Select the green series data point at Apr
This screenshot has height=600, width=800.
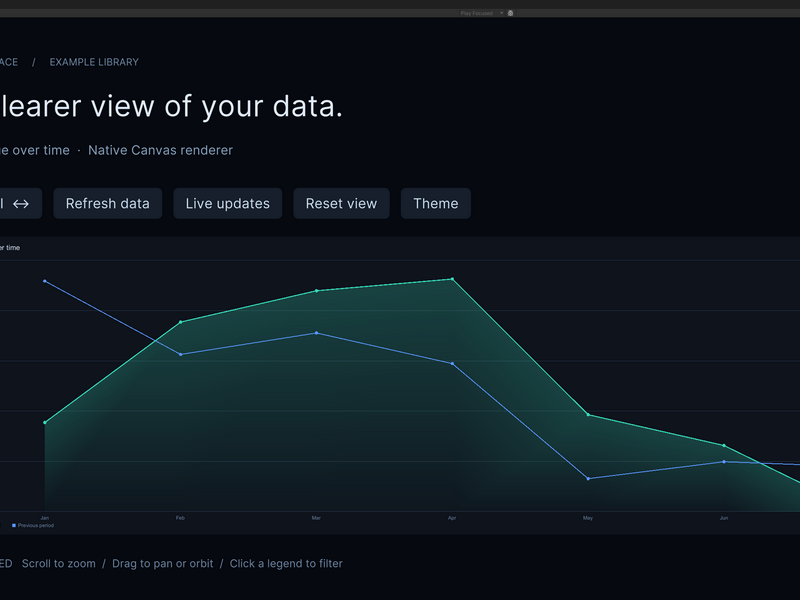tap(453, 279)
